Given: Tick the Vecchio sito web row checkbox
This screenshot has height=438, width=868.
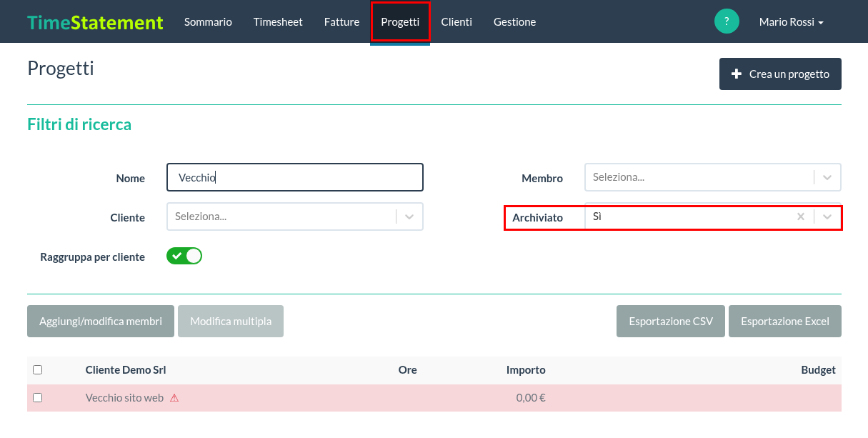Looking at the screenshot, I should 38,397.
